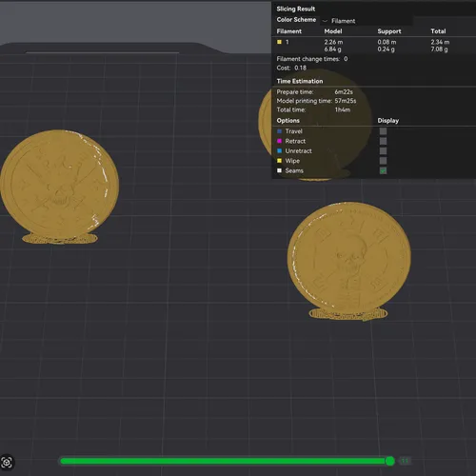Click the model length 2.26 m value

tap(333, 42)
